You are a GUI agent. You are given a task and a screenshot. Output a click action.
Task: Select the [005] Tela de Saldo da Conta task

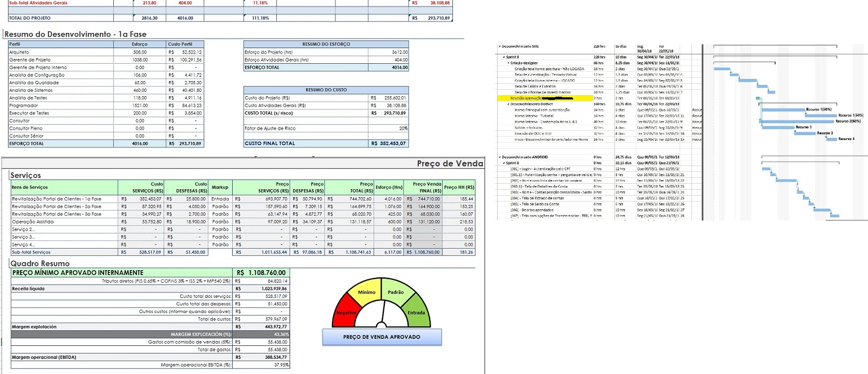(535, 204)
